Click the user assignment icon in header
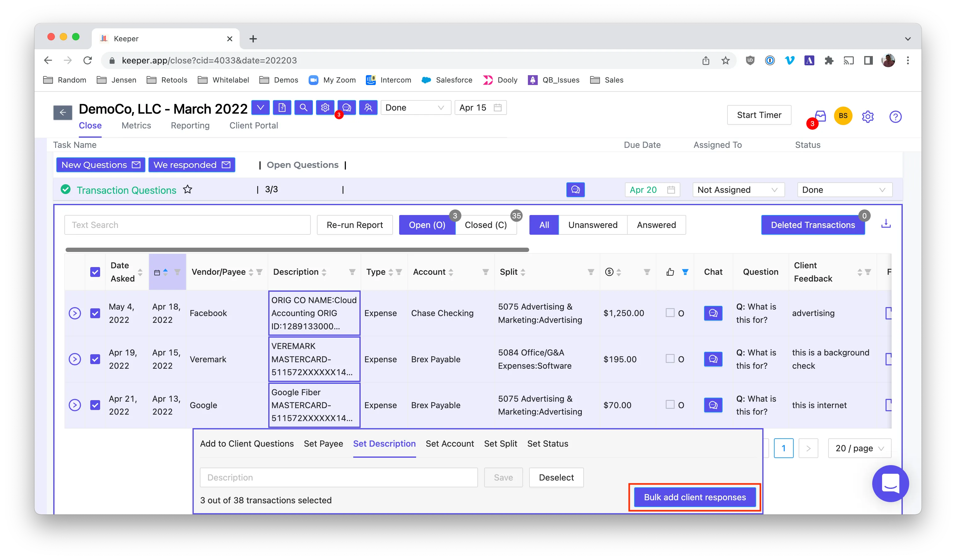This screenshot has height=560, width=956. pos(368,108)
